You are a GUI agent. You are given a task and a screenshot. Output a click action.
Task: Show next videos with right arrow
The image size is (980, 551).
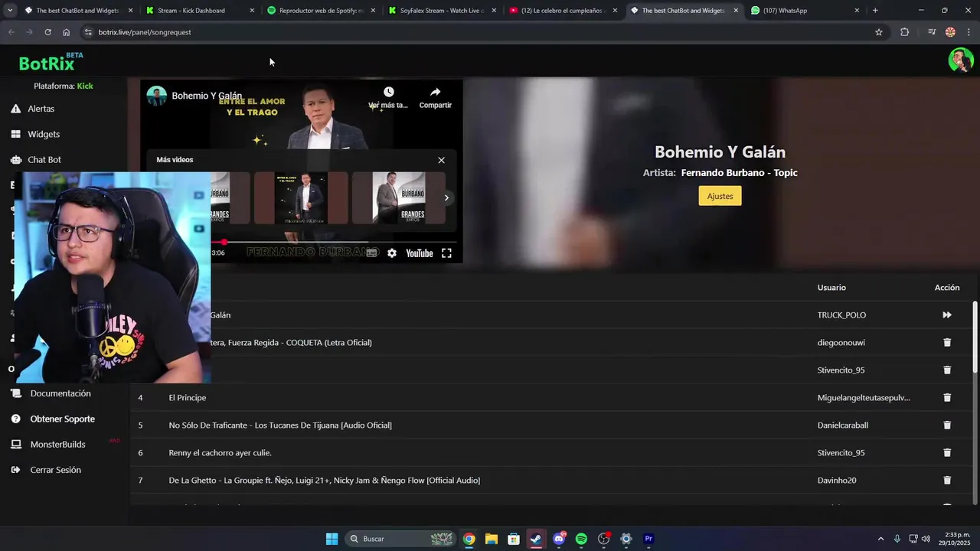coord(446,197)
